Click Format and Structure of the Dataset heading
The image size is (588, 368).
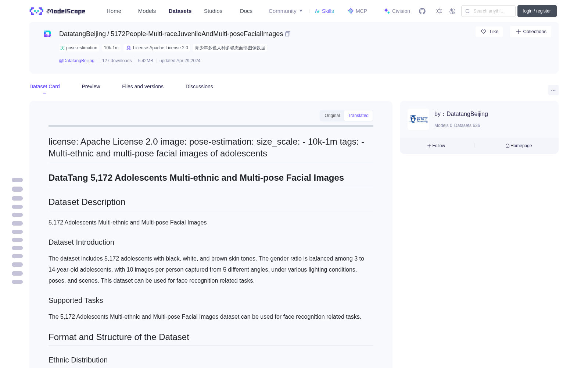119,337
